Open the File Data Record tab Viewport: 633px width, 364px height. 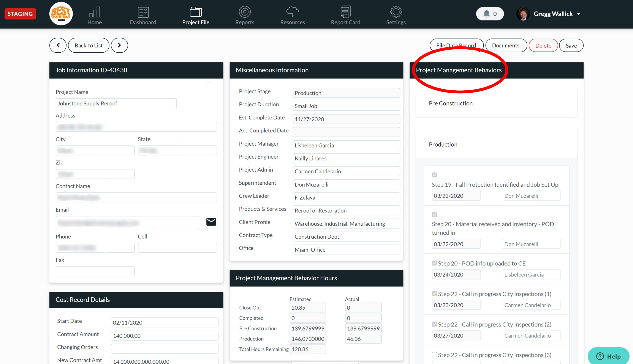coord(456,45)
